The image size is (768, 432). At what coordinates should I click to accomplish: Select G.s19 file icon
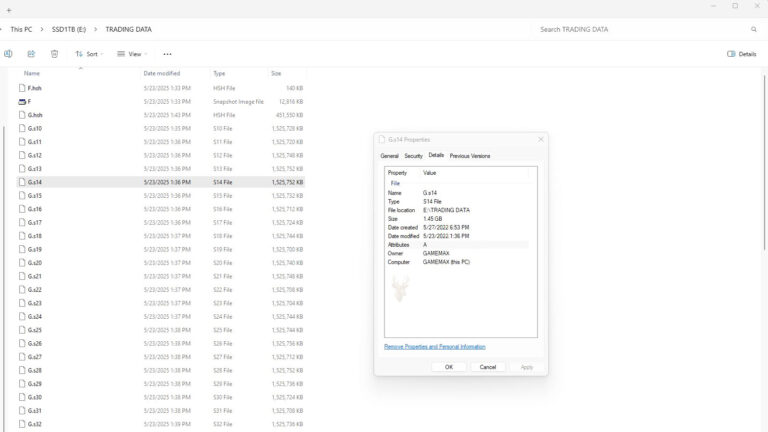(x=22, y=249)
